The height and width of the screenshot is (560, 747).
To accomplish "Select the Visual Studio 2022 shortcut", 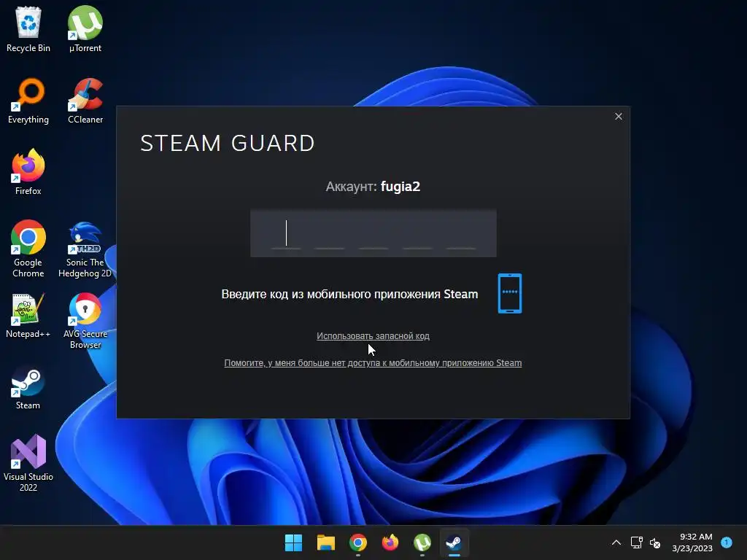I will pos(28,463).
